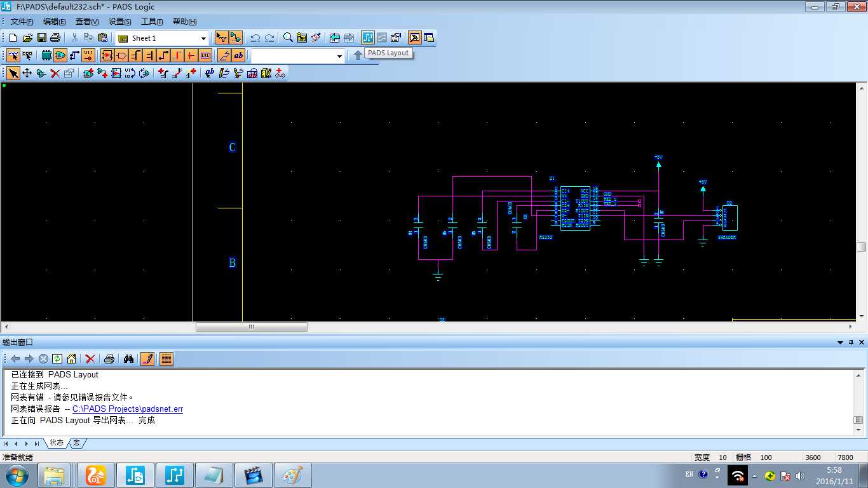
Task: Toggle the Gates selection filter
Action: [60, 55]
